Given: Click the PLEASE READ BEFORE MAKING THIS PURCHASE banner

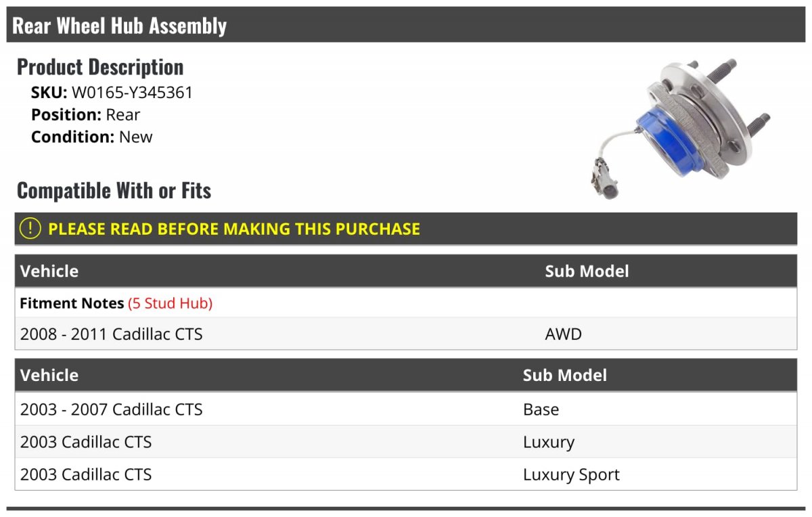Looking at the screenshot, I should 406,229.
